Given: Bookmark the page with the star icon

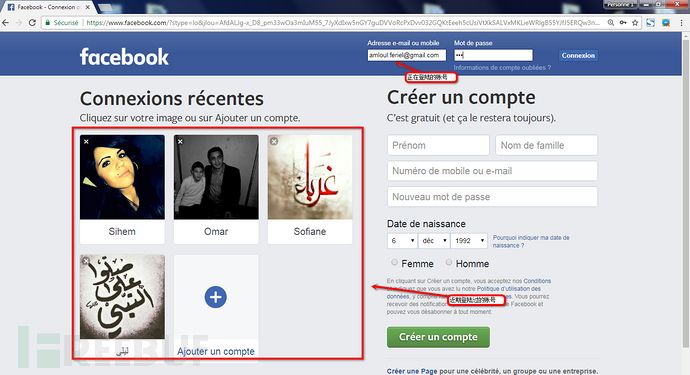Looking at the screenshot, I should [635, 22].
